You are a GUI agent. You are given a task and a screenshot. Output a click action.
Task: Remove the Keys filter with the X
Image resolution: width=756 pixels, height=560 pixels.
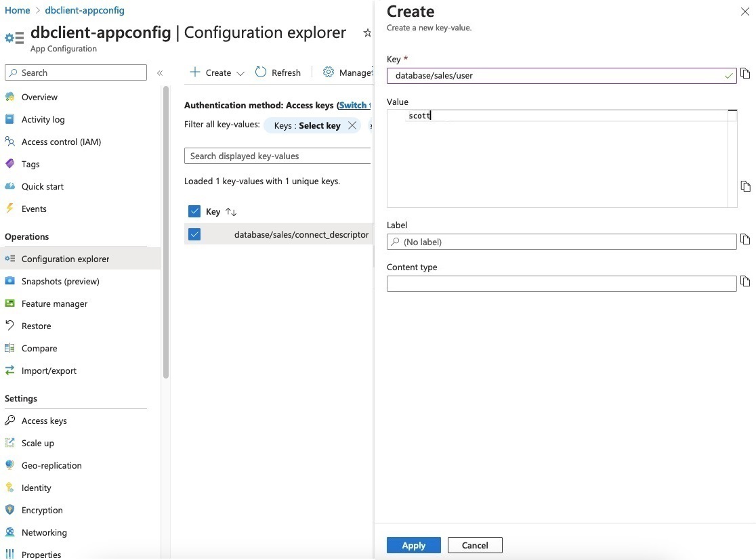[x=352, y=125]
